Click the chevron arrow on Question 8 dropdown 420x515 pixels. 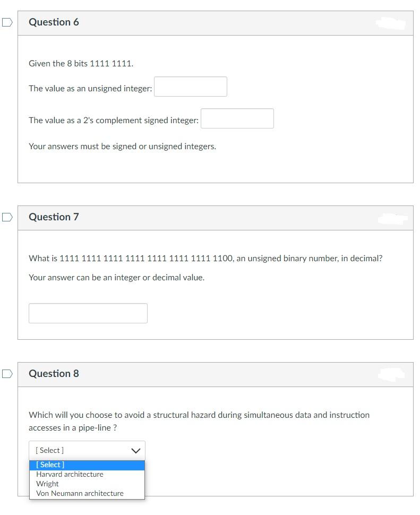point(137,450)
